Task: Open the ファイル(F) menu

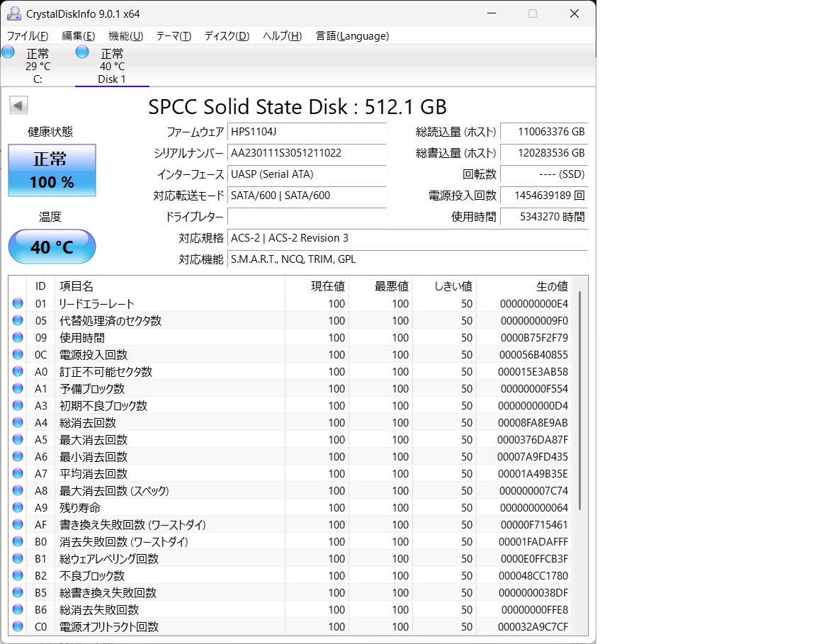Action: 28,36
